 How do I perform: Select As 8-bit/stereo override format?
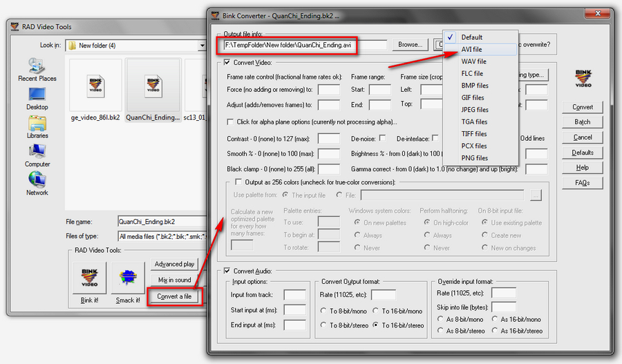pyautogui.click(x=440, y=330)
